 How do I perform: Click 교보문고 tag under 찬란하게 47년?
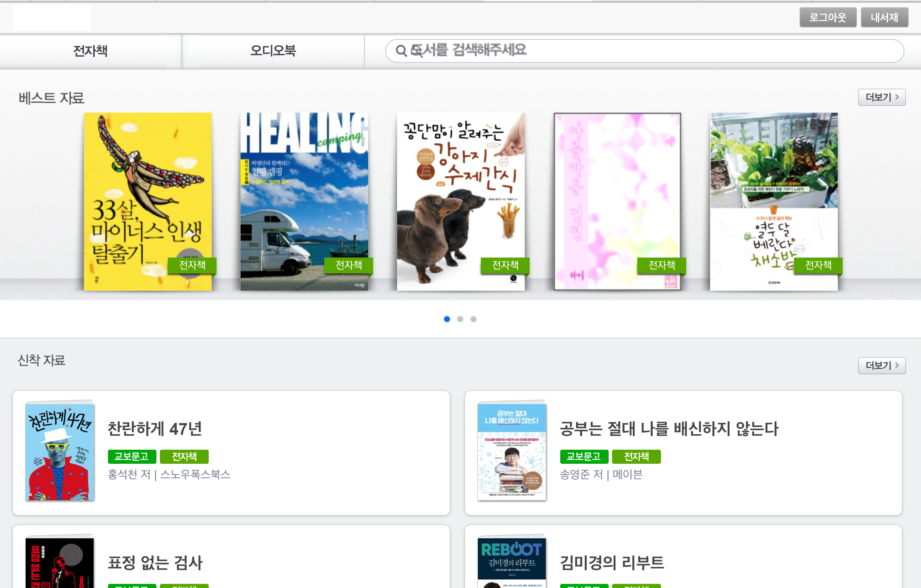(132, 456)
